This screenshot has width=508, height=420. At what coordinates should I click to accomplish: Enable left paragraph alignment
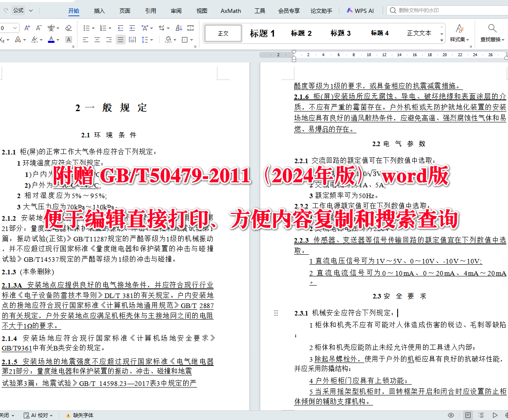(86, 39)
